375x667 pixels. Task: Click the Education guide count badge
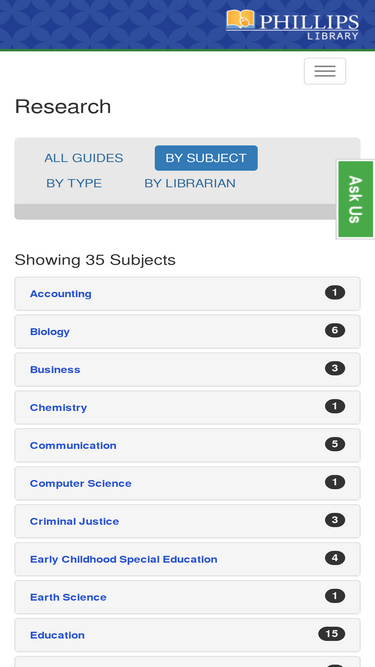click(x=332, y=634)
